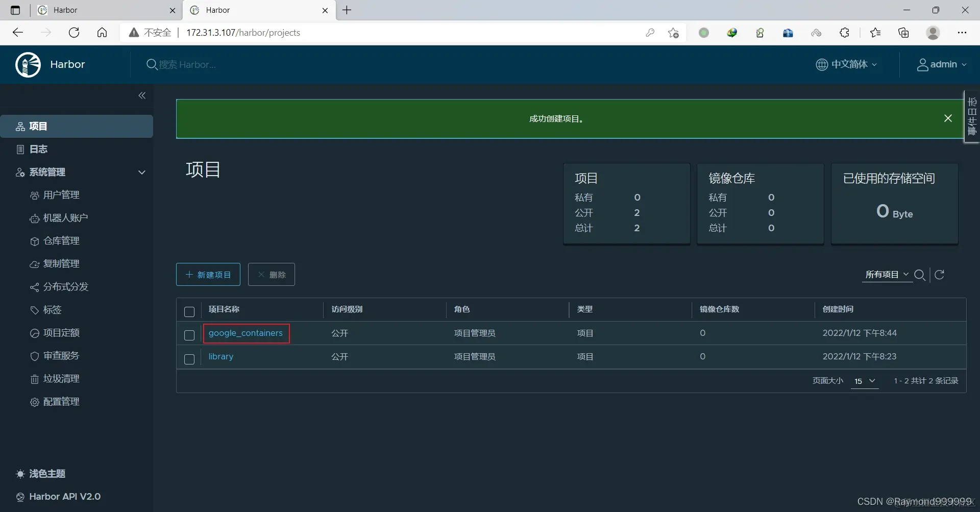Sort by 项目名称 column header
This screenshot has width=980, height=512.
(x=224, y=309)
